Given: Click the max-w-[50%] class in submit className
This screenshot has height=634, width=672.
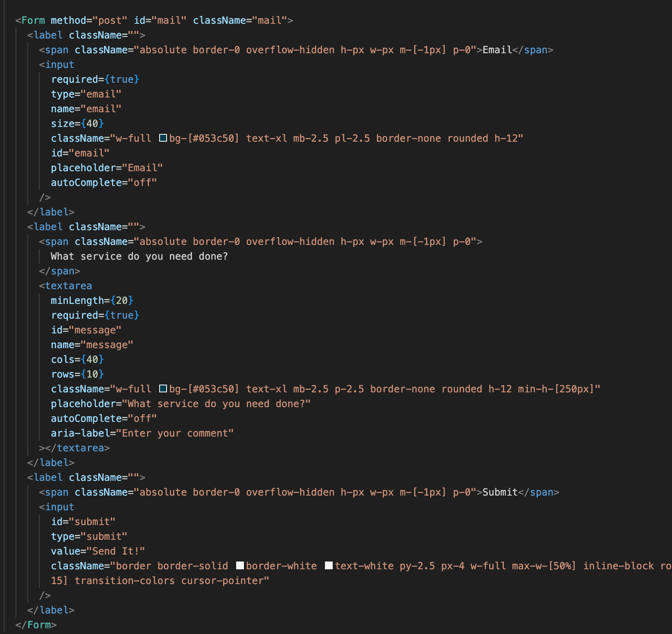Looking at the screenshot, I should click(544, 566).
